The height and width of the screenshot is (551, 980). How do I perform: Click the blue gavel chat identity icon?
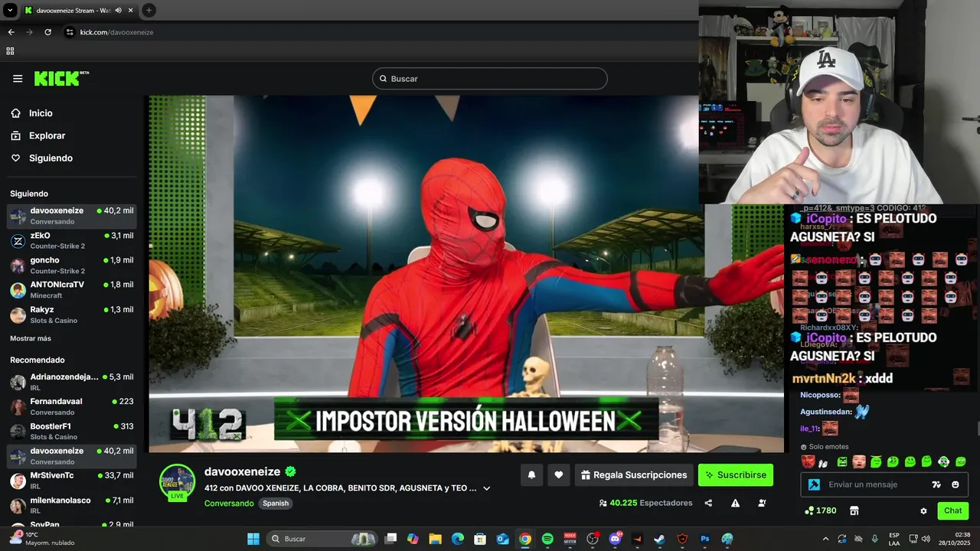[814, 484]
